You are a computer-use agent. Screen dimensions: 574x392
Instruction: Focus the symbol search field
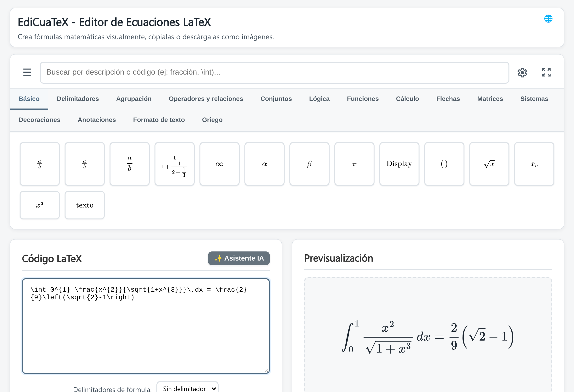point(274,72)
